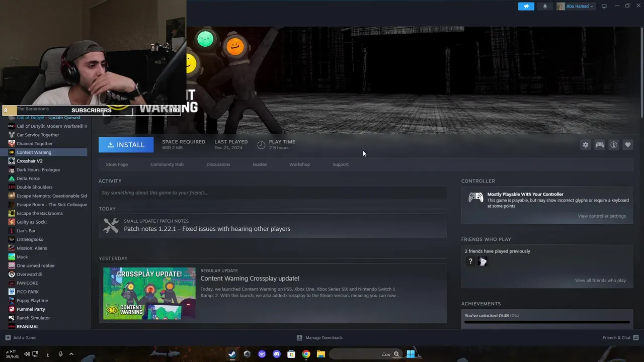Click View controller settings link
Screen dimensions: 644x362
602,216
